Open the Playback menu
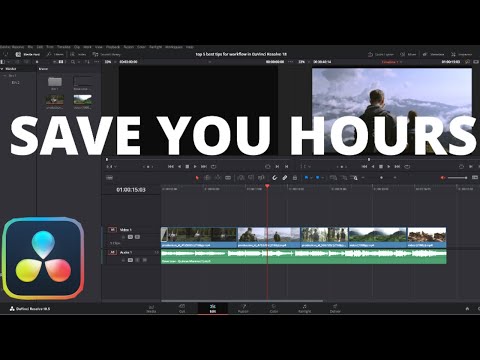Image resolution: width=480 pixels, height=360 pixels. [113, 47]
